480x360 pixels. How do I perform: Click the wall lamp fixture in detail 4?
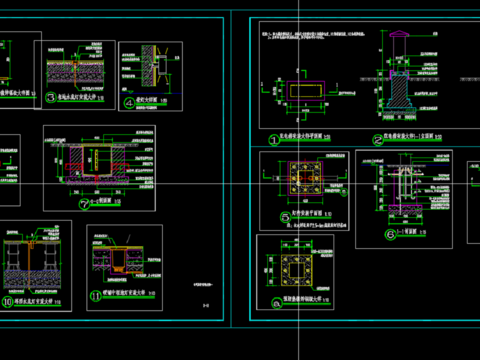coord(162,65)
